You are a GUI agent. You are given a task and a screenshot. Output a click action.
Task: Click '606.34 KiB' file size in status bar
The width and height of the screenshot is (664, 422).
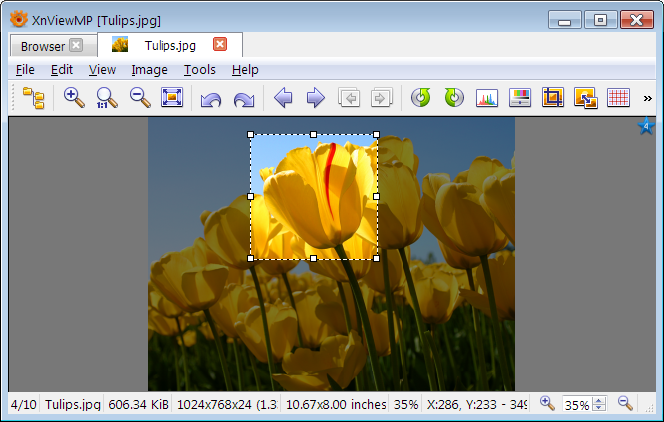138,405
